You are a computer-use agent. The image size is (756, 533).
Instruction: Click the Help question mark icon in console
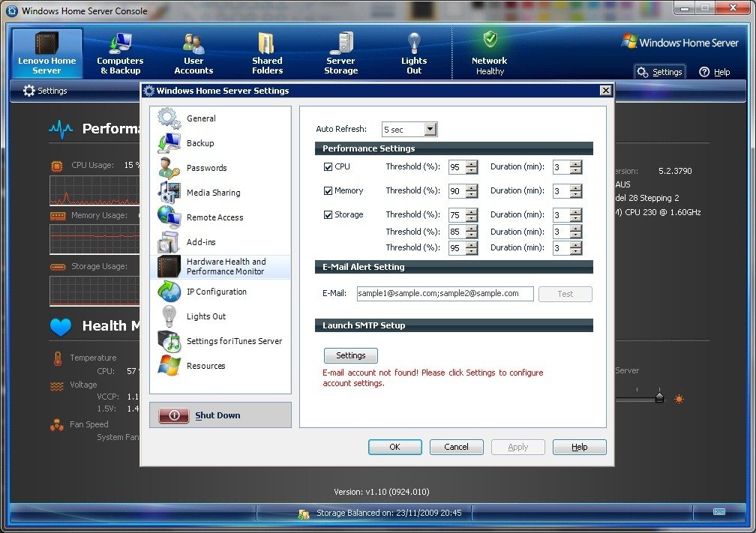[x=704, y=72]
